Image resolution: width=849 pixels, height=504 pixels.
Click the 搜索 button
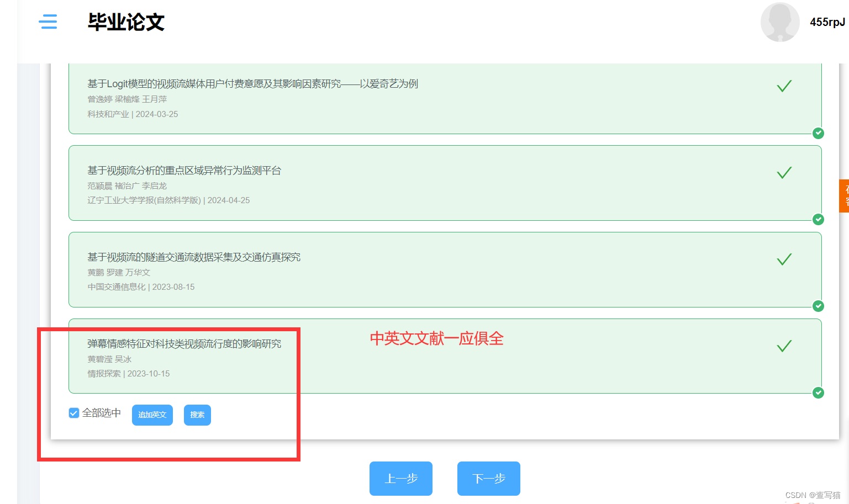197,415
